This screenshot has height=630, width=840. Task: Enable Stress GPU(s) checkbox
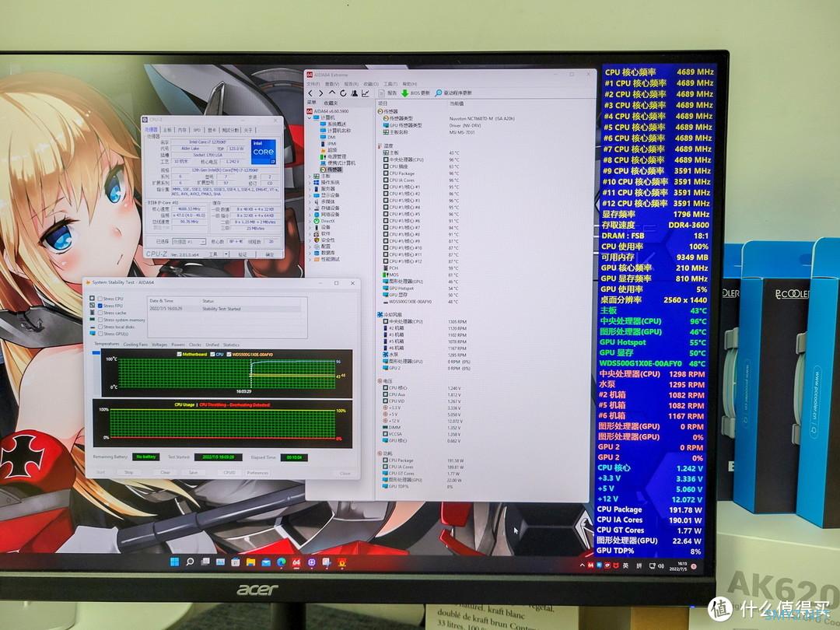[100, 334]
